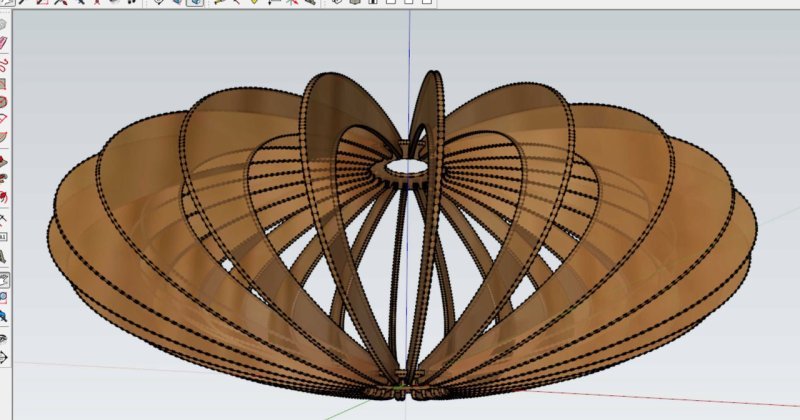Activate the highlighted Pan hand tool
The height and width of the screenshot is (420, 800).
4,280
